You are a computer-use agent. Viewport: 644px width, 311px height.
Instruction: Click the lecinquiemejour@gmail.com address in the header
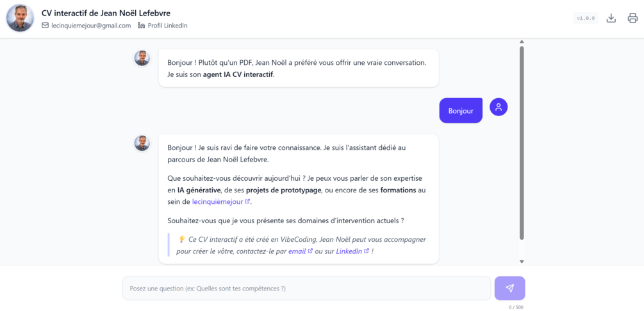91,26
